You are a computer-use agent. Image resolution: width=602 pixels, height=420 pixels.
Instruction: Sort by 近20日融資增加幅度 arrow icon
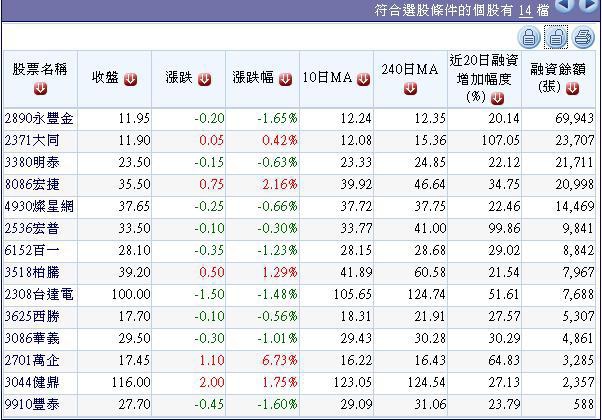[498, 98]
